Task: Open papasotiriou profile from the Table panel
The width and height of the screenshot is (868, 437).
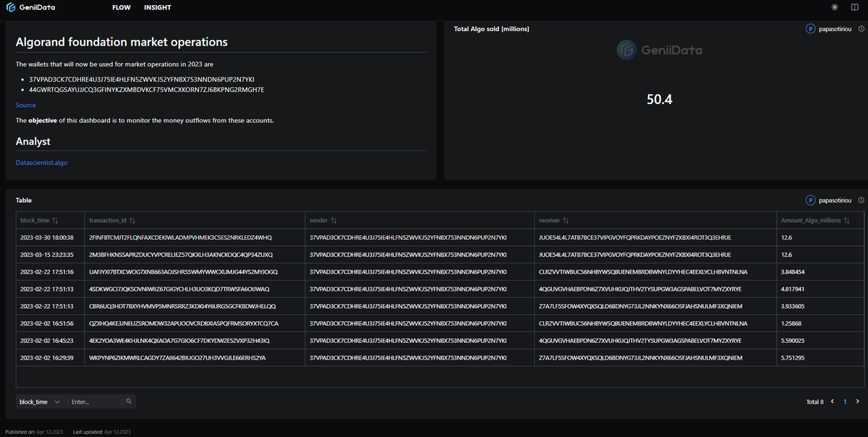Action: (835, 200)
